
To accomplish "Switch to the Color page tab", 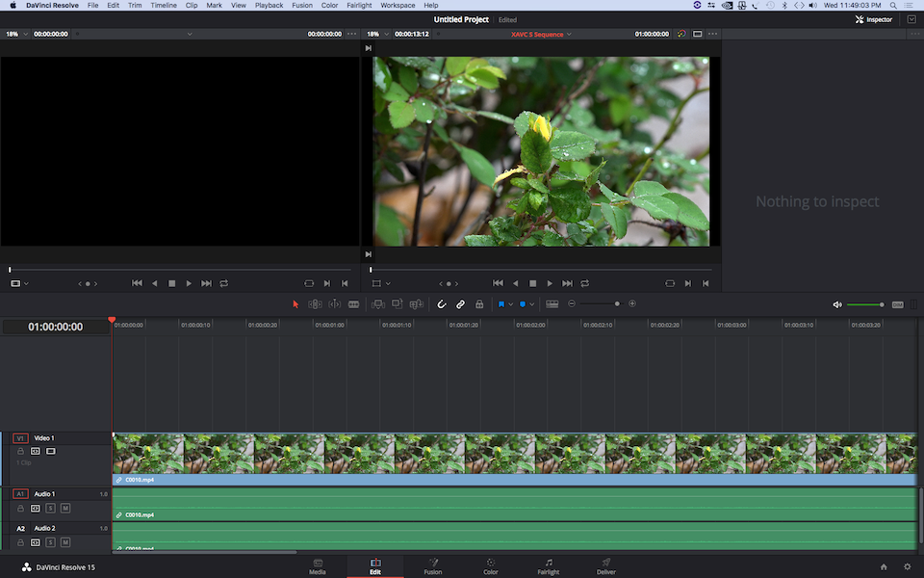I will click(490, 566).
